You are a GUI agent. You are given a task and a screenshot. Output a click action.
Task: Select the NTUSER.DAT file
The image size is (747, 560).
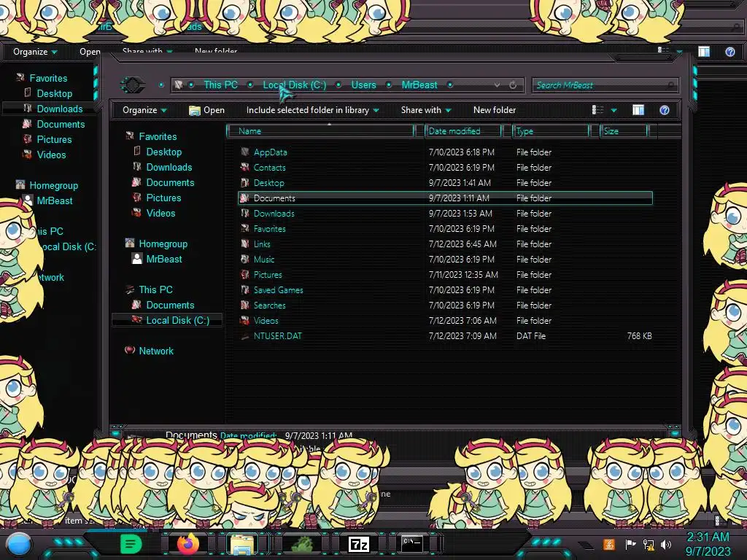277,335
